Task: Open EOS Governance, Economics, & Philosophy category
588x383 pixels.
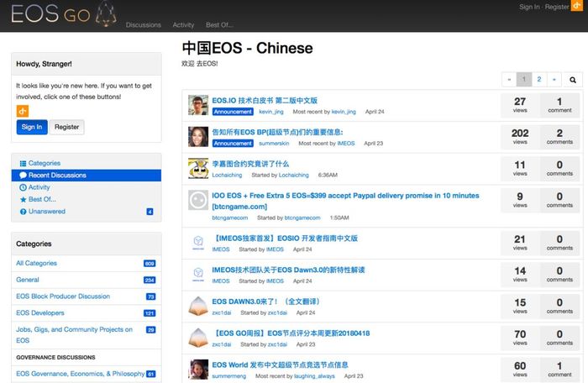Action: coord(81,374)
